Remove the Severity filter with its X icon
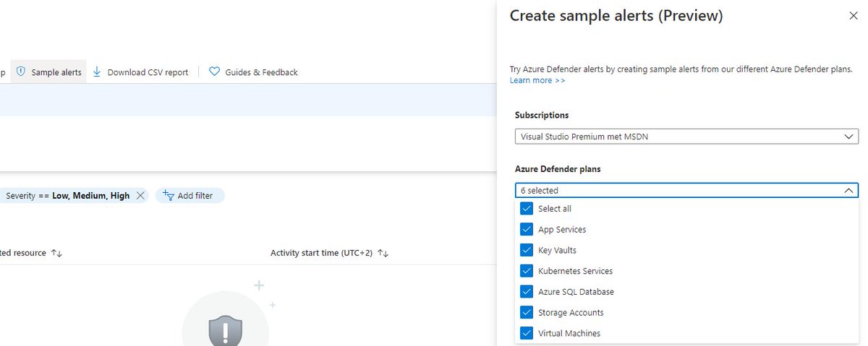The width and height of the screenshot is (868, 346). click(x=140, y=195)
